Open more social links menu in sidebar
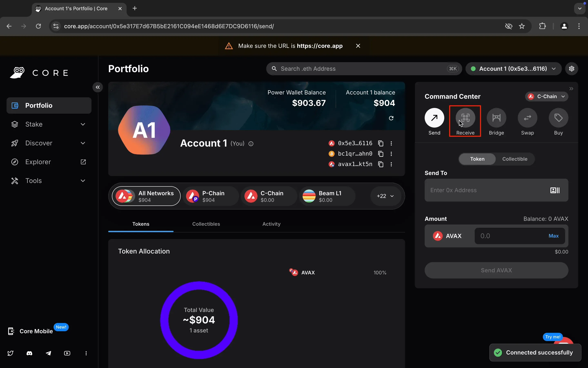588x368 pixels. click(x=86, y=353)
